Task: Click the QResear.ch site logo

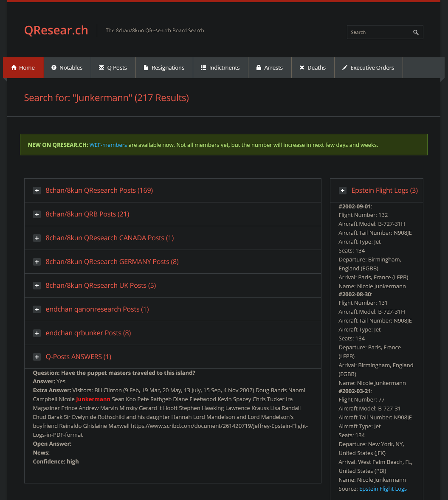Action: pyautogui.click(x=56, y=30)
